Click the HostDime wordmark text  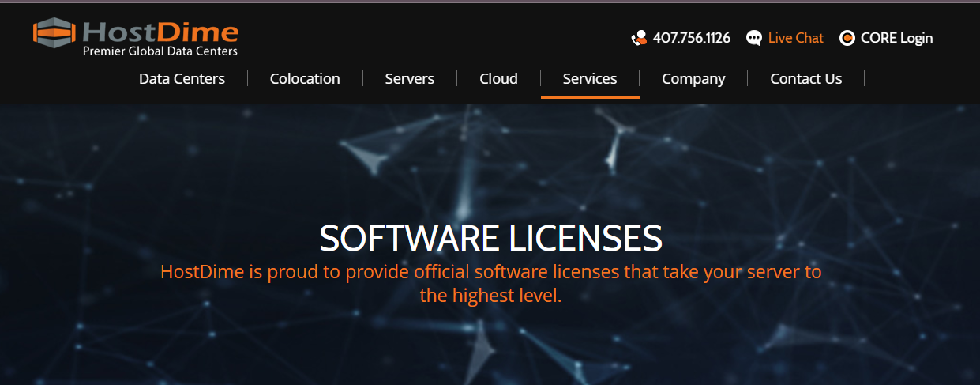point(160,32)
